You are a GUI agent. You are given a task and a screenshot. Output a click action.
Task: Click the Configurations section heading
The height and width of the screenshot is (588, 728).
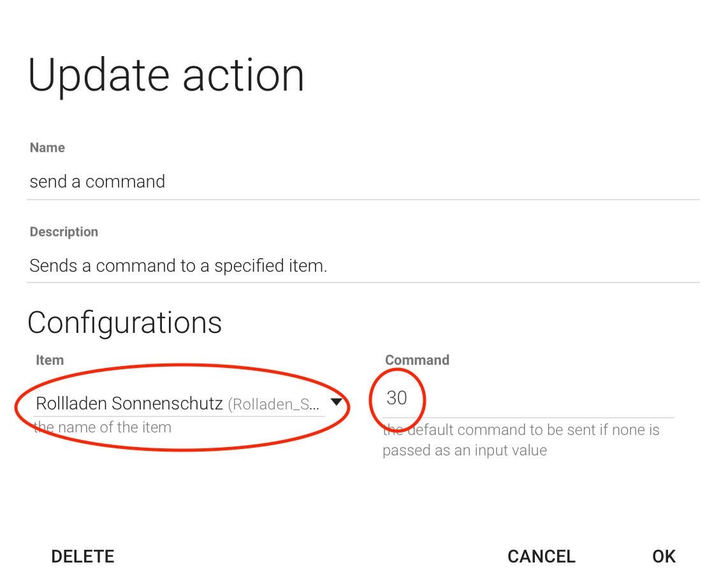coord(125,323)
